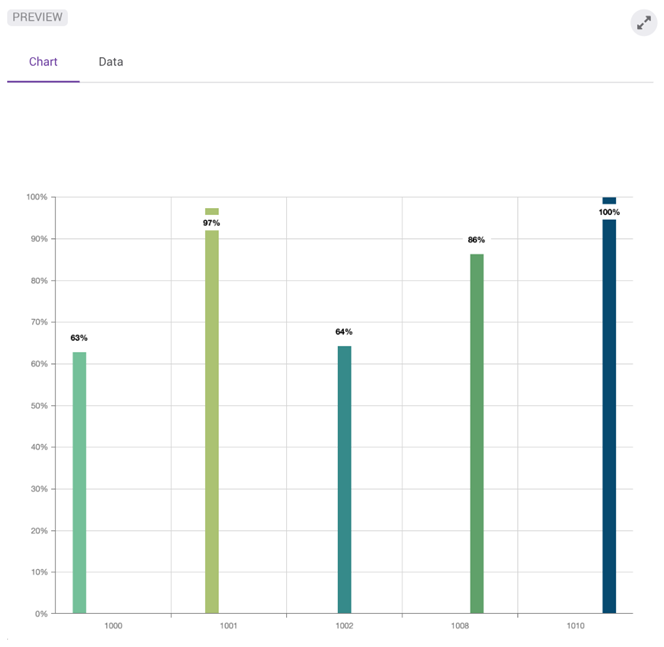Select the 97% data label
664x647 pixels.
(212, 223)
